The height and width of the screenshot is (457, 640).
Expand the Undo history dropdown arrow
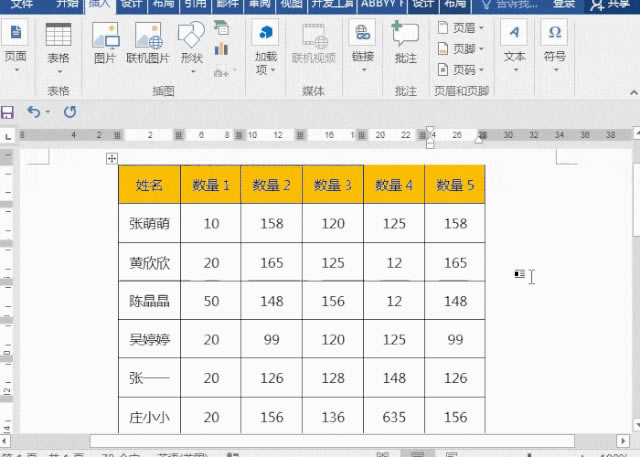(48, 112)
